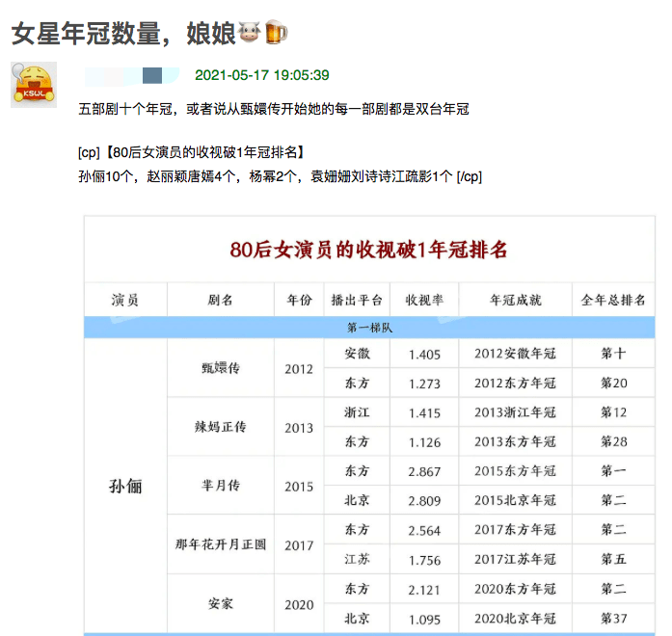Click the platform cell 浙江
The width and height of the screenshot is (672, 636).
point(357,412)
